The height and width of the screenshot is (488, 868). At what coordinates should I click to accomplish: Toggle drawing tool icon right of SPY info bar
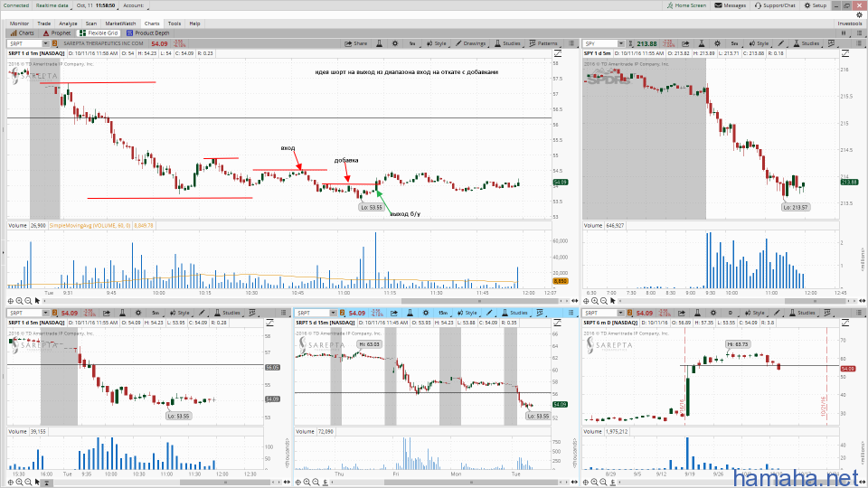845,53
